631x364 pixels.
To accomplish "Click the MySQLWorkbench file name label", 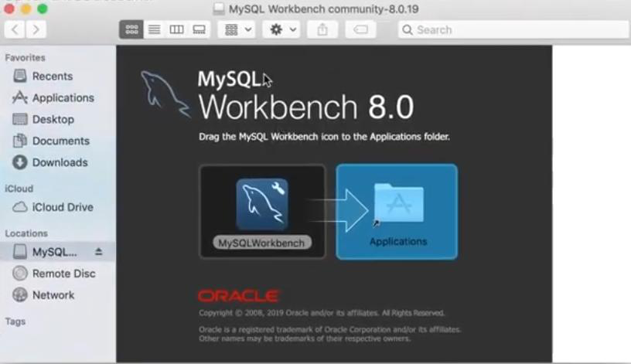I will (x=261, y=243).
